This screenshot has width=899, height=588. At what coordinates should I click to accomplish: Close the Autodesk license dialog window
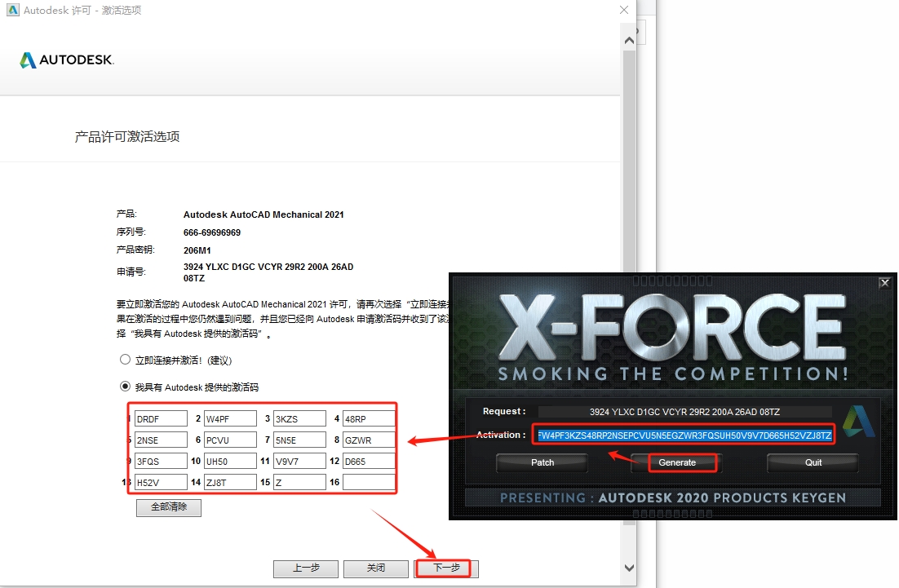[624, 10]
